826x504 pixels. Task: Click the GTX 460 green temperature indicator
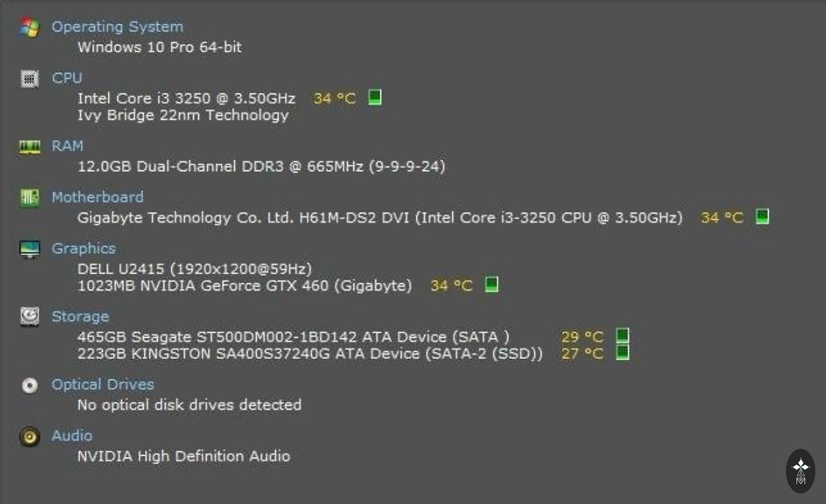click(x=491, y=284)
